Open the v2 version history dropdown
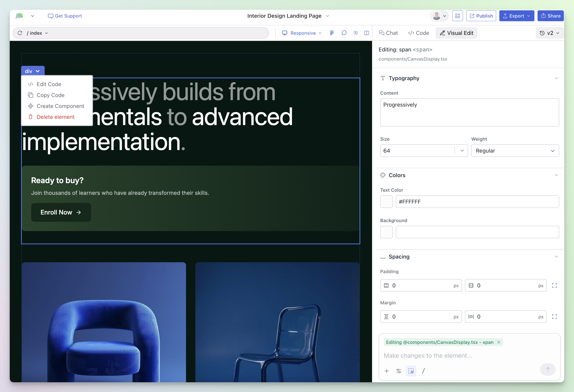 (550, 33)
